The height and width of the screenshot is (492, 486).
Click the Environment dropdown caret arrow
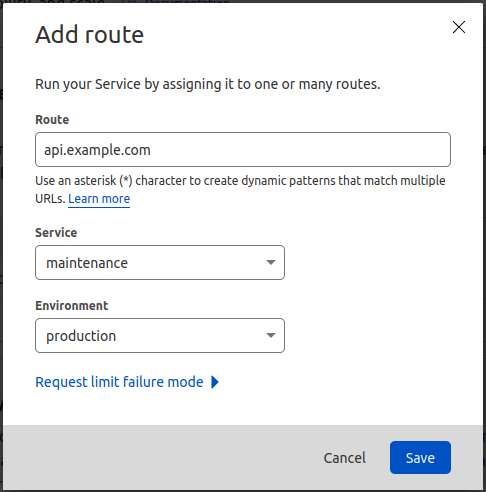tap(271, 335)
